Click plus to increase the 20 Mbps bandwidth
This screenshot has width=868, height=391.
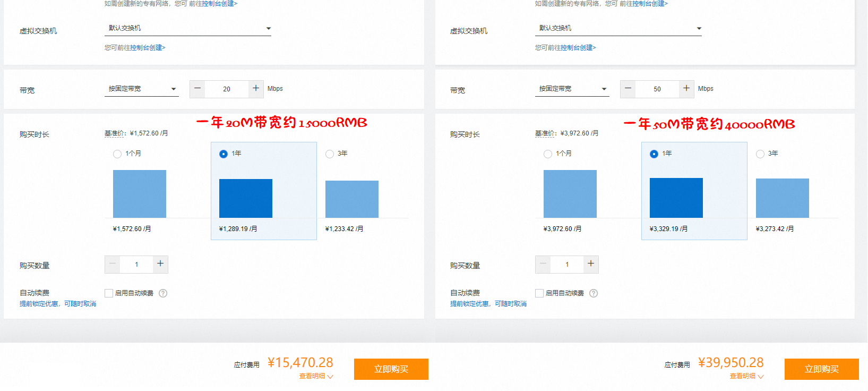pyautogui.click(x=256, y=89)
